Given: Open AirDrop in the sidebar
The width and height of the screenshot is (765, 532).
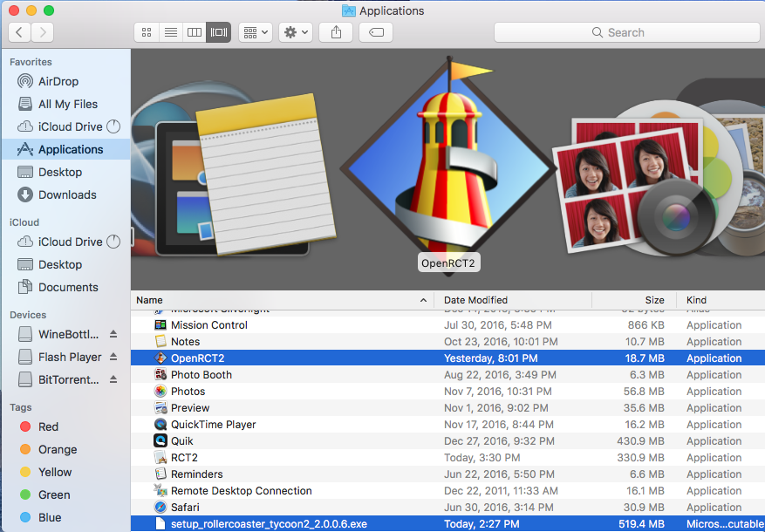Looking at the screenshot, I should pyautogui.click(x=66, y=81).
